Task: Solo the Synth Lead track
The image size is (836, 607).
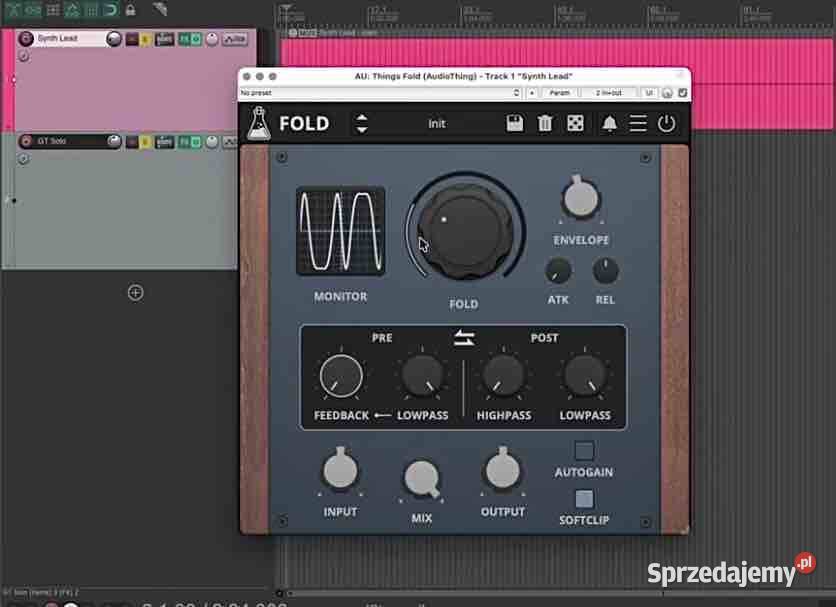Action: [x=145, y=38]
